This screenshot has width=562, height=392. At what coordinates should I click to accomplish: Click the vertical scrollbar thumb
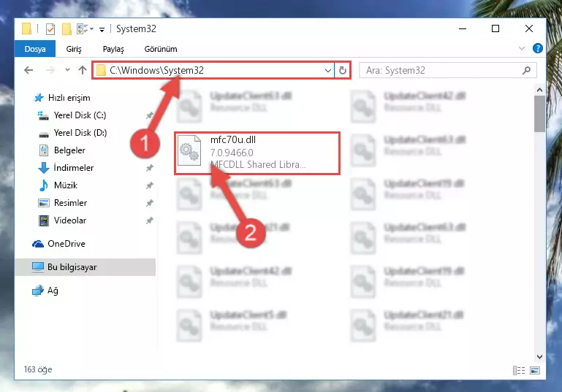click(539, 114)
